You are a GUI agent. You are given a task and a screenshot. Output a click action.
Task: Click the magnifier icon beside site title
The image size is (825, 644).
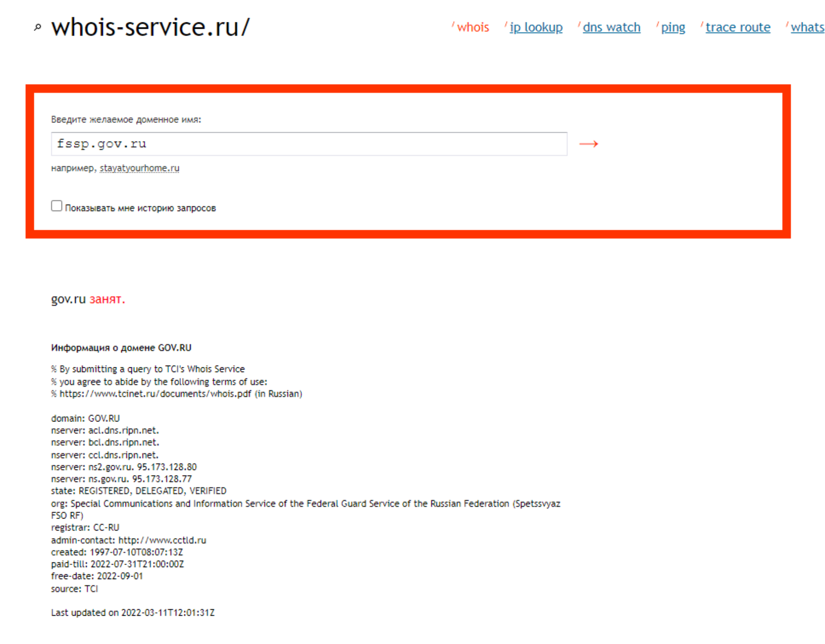(37, 27)
